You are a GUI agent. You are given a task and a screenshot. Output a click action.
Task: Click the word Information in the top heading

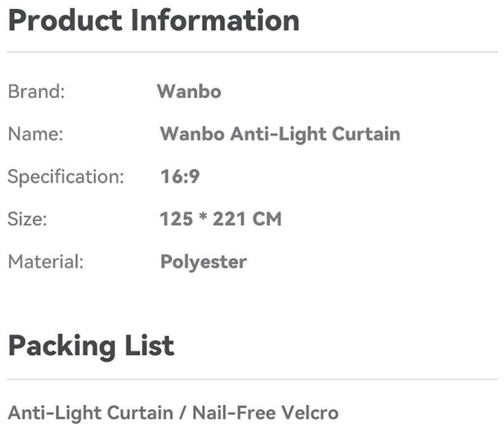(216, 21)
